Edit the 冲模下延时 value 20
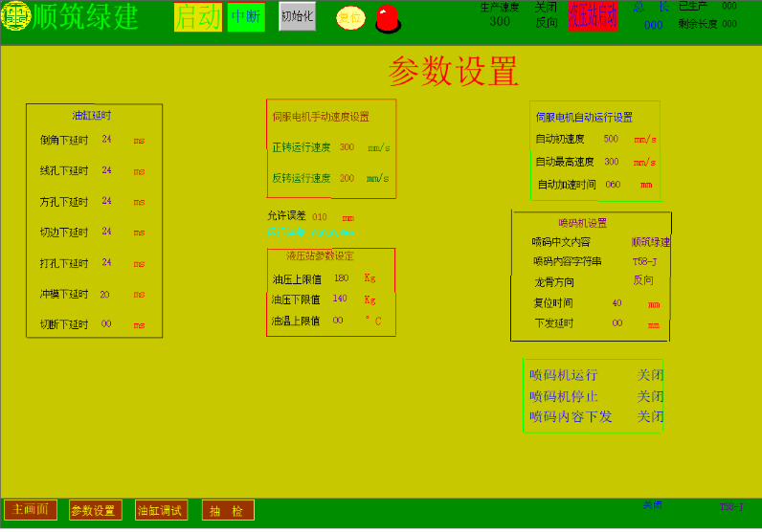The height and width of the screenshot is (532, 762). [x=104, y=295]
